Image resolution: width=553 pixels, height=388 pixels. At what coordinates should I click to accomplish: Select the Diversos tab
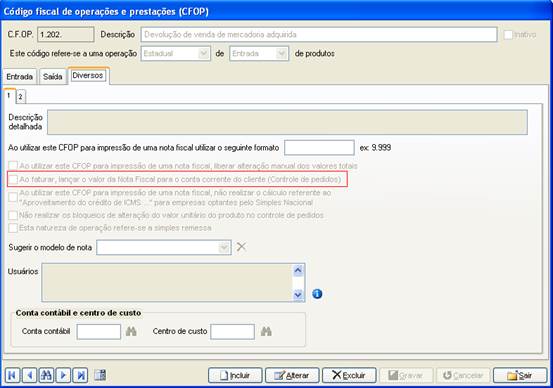pos(88,75)
